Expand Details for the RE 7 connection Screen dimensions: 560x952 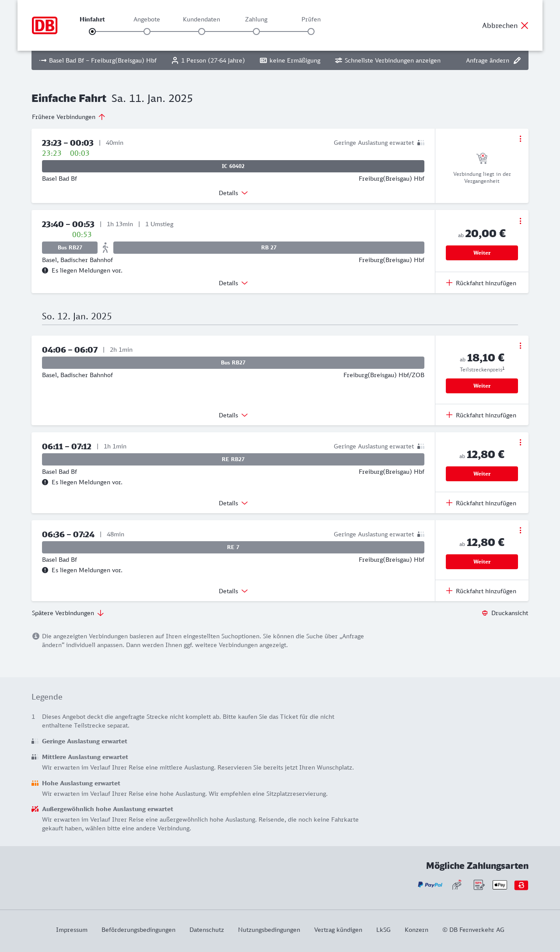(x=233, y=591)
